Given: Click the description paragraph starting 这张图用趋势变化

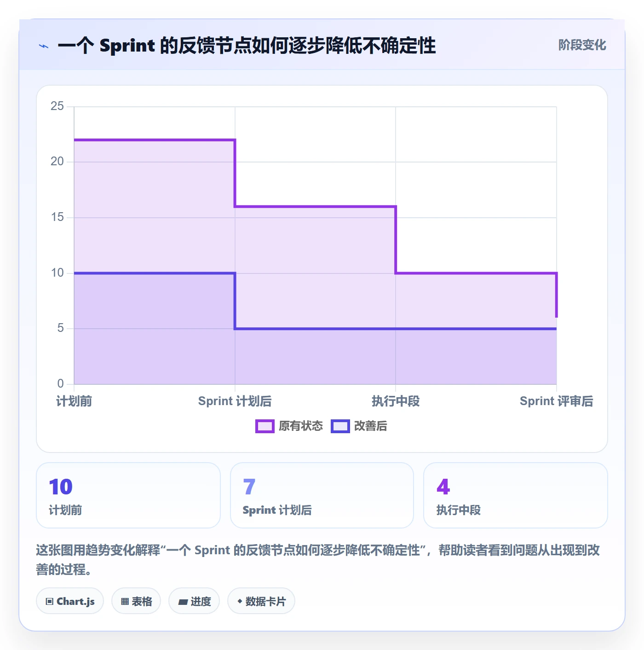Looking at the screenshot, I should pos(318,560).
